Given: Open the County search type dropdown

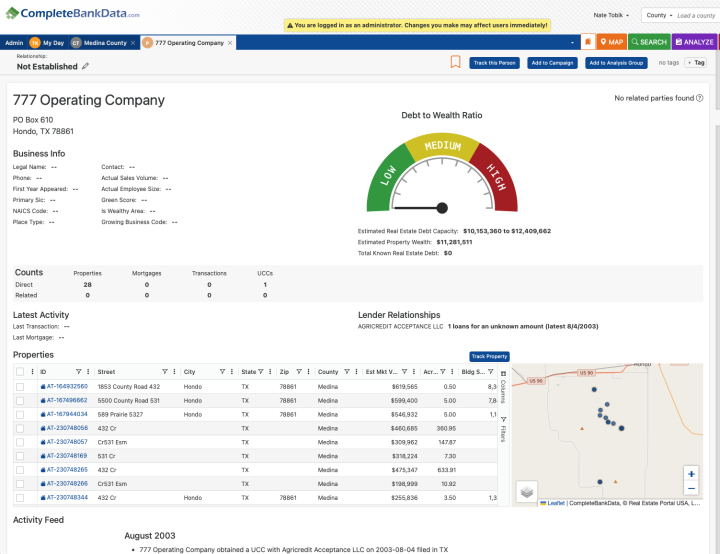Looking at the screenshot, I should (657, 15).
